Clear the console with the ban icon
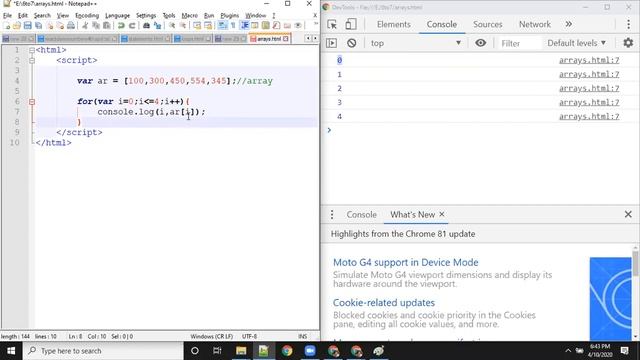The width and height of the screenshot is (640, 360). 351,43
